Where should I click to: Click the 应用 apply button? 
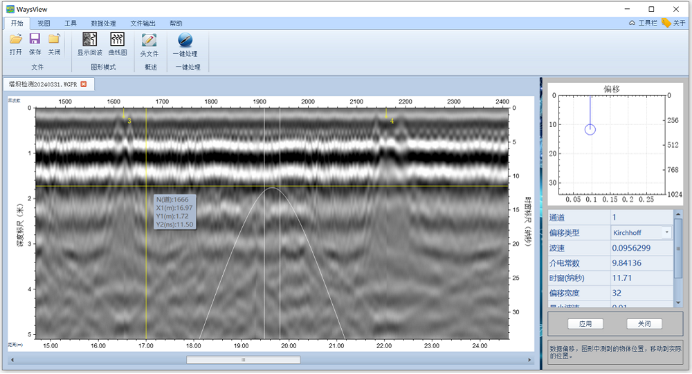tap(585, 324)
